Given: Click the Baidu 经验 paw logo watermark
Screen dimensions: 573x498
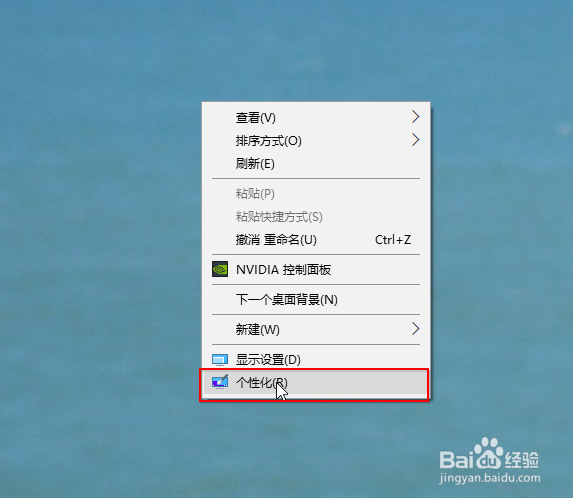Looking at the screenshot, I should pos(489,454).
